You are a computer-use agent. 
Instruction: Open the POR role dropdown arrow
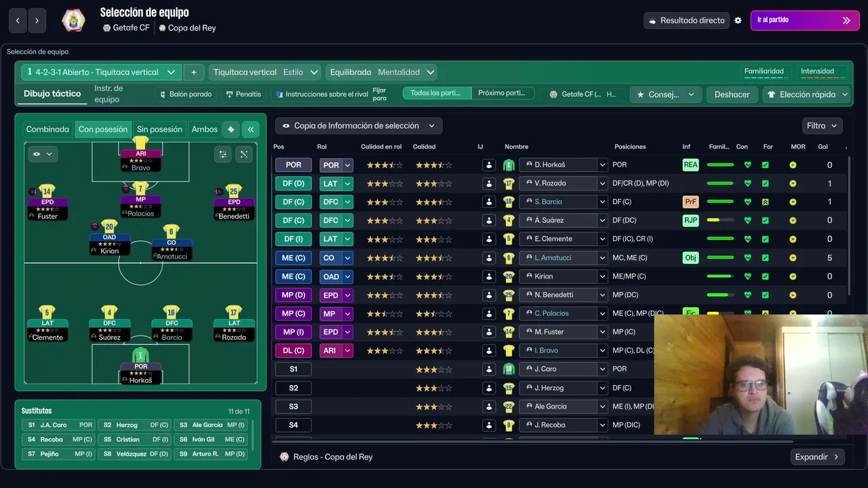click(x=348, y=165)
